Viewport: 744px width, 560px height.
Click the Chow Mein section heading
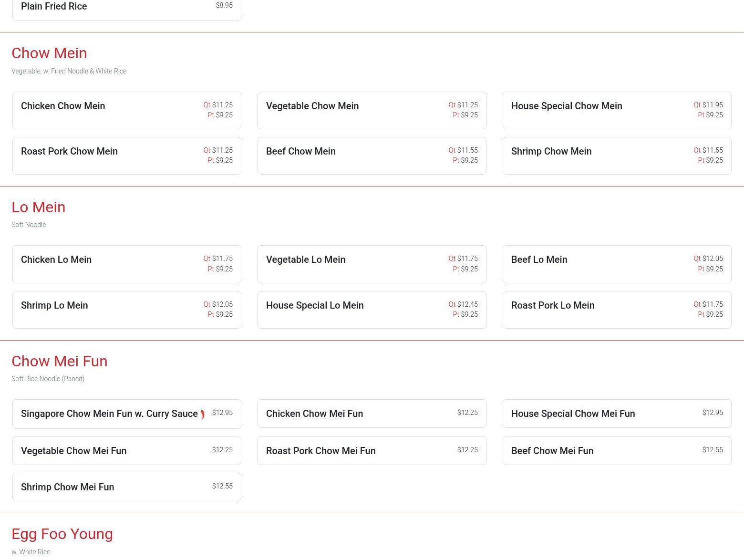tap(49, 53)
